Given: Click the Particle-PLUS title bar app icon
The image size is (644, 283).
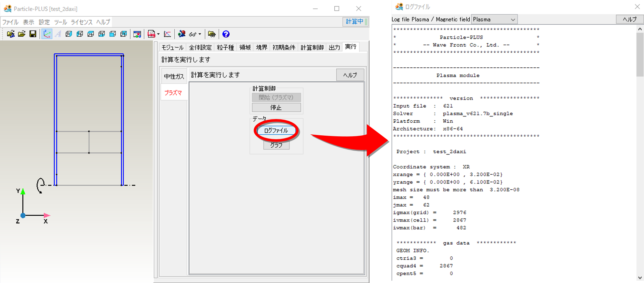Looking at the screenshot, I should coord(7,9).
